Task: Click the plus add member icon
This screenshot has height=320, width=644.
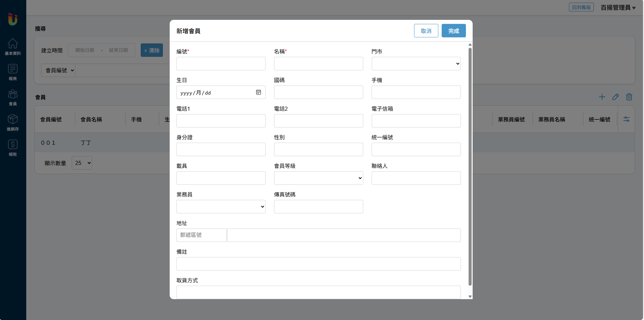Action: point(602,97)
